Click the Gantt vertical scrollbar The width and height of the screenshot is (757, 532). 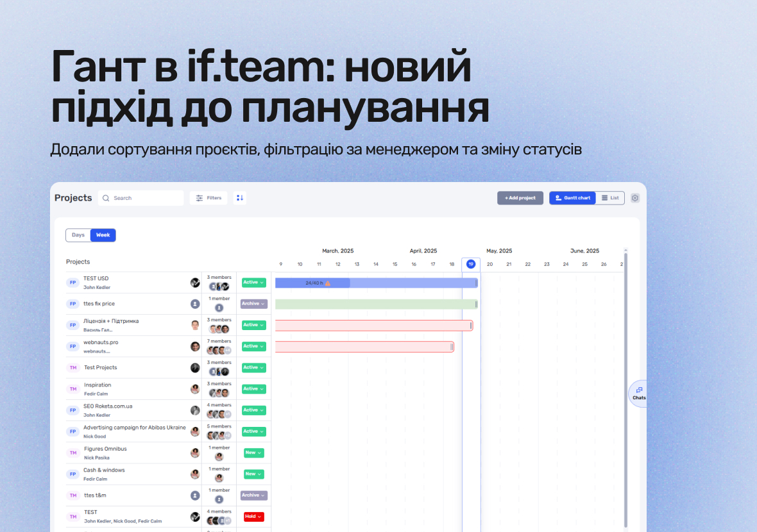pyautogui.click(x=625, y=389)
